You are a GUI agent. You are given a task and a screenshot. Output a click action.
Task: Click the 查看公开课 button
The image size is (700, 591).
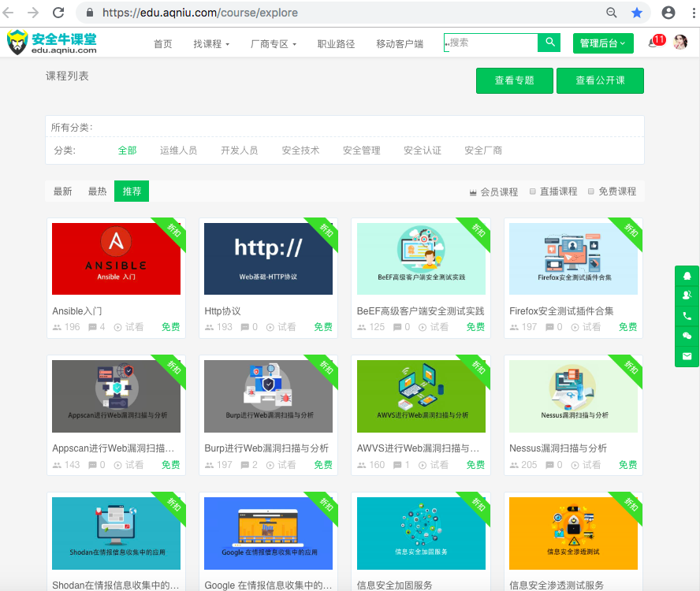click(x=601, y=80)
